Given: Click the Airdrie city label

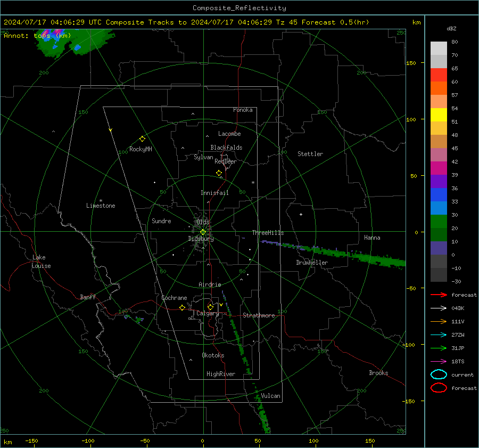Looking at the screenshot, I should (x=210, y=284).
